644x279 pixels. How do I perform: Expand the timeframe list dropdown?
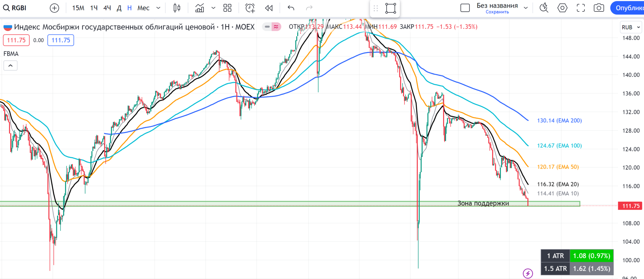[158, 8]
